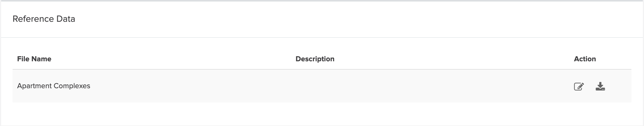Select the Apartment Complexes table row
The width and height of the screenshot is (644, 126).
[x=200, y=86]
